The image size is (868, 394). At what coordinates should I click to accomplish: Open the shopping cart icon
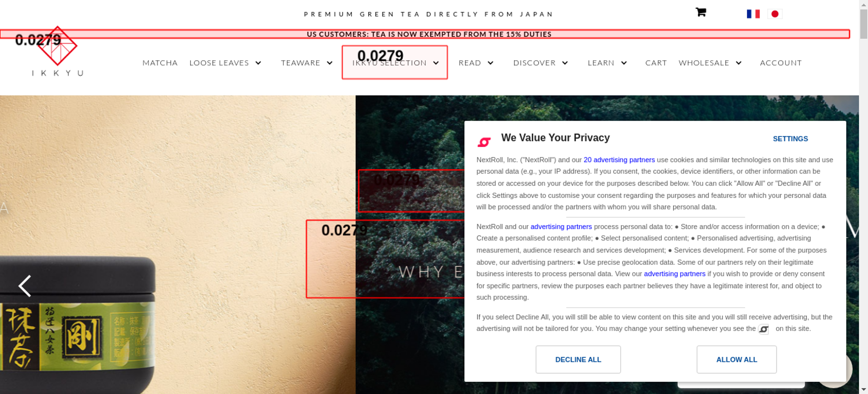point(701,12)
